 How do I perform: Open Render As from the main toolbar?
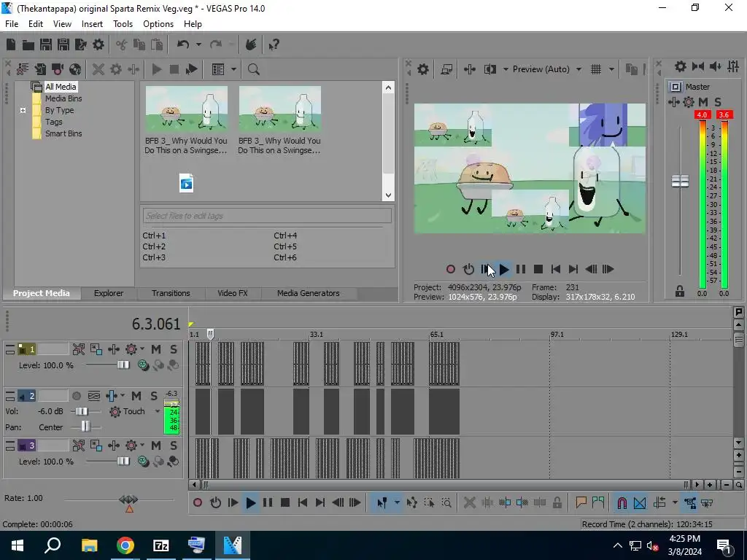[81, 44]
